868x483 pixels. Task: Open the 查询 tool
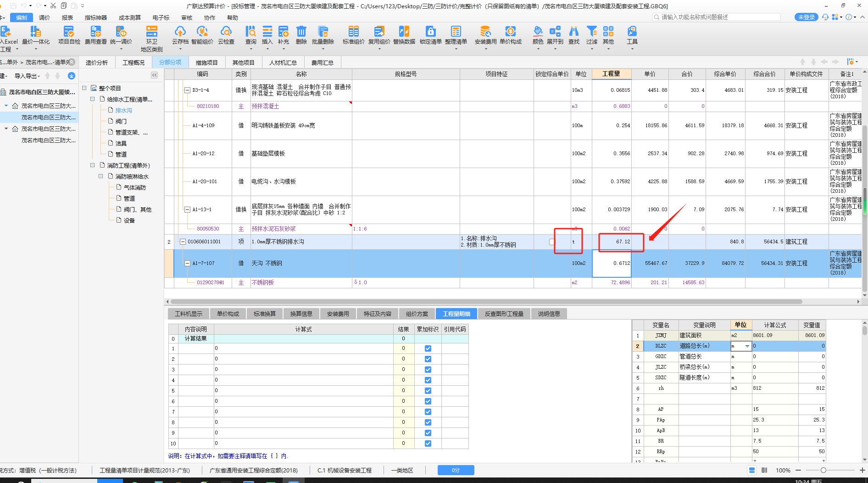[250, 35]
